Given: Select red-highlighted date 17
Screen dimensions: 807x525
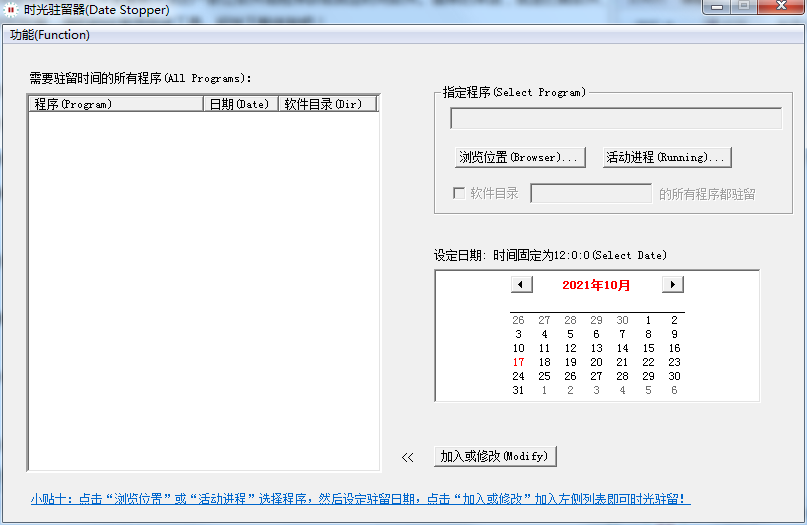Looking at the screenshot, I should pyautogui.click(x=518, y=362).
